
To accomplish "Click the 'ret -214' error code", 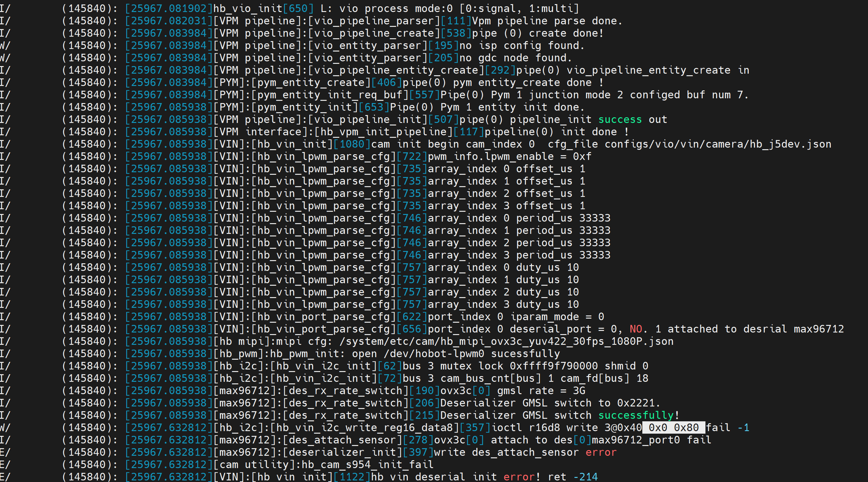I will [573, 477].
